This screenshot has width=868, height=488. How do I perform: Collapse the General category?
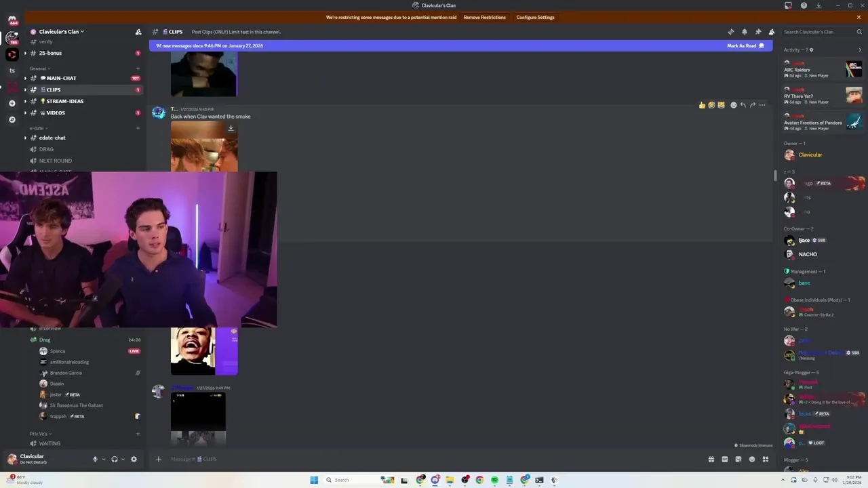coord(39,68)
